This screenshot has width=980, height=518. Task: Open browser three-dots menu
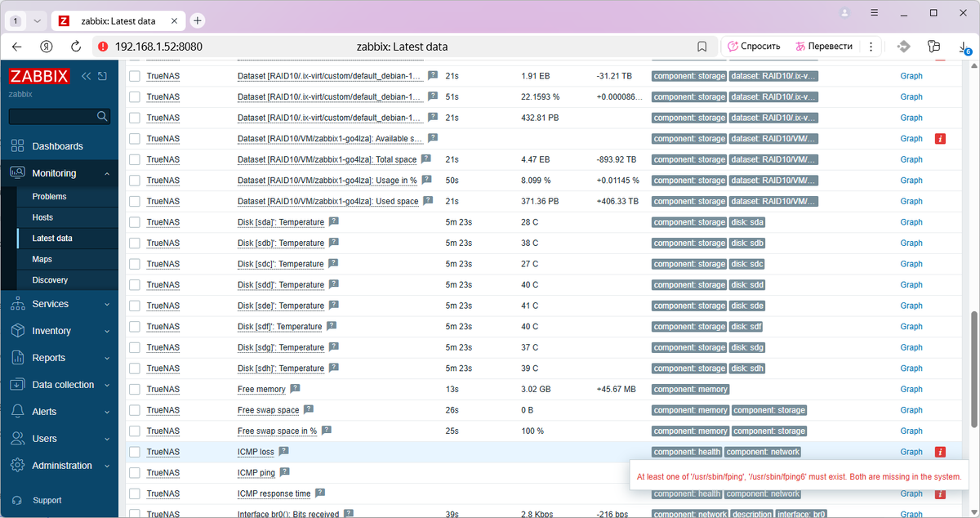871,47
